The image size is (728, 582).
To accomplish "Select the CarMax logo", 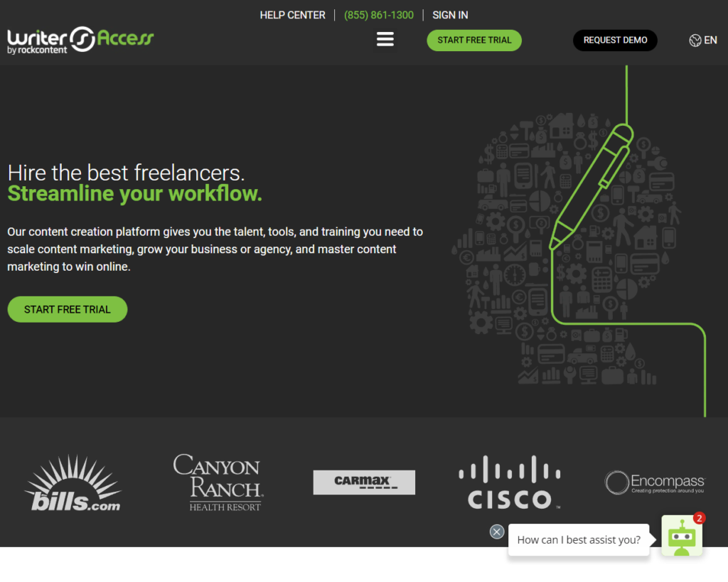I will click(x=364, y=482).
